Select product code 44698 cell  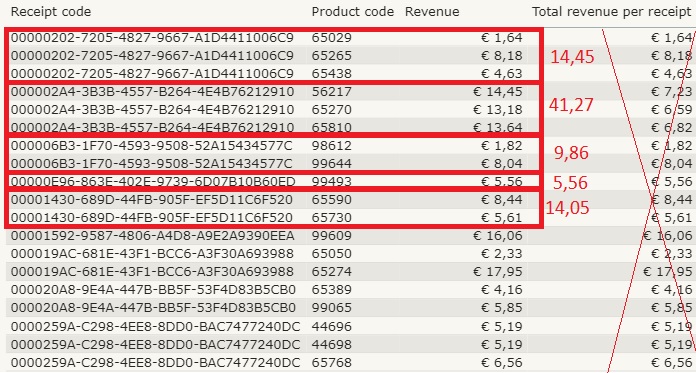click(331, 344)
